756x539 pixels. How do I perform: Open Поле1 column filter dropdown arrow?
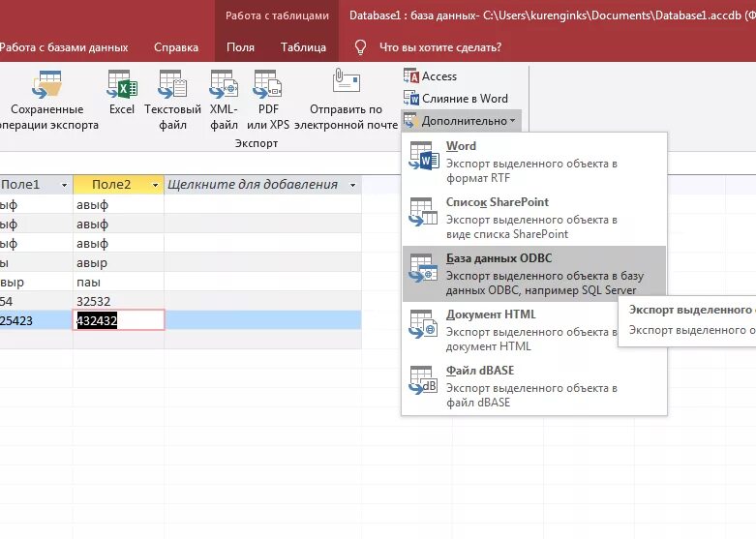click(64, 185)
